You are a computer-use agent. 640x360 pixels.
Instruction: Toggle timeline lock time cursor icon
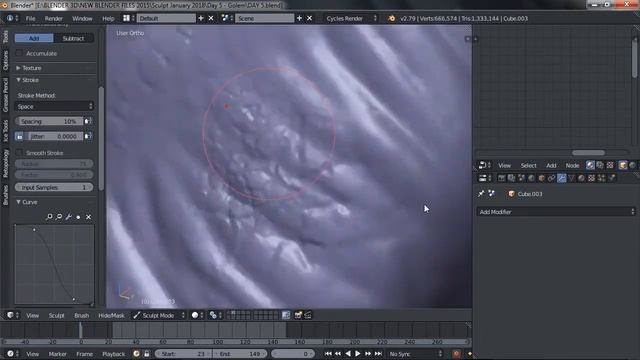(147, 354)
